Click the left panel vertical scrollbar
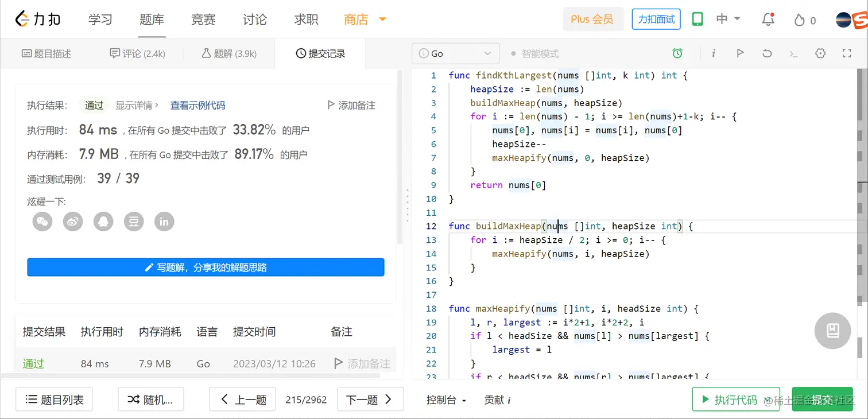 tap(400, 156)
